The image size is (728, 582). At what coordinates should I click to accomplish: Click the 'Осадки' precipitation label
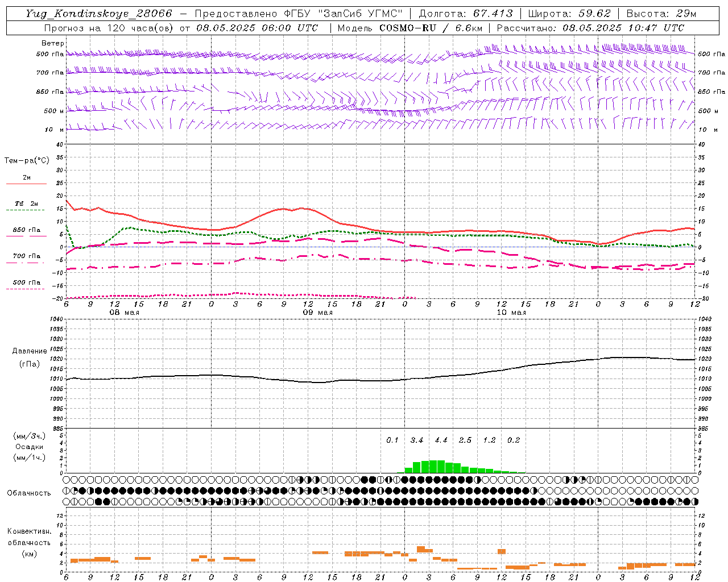point(29,447)
